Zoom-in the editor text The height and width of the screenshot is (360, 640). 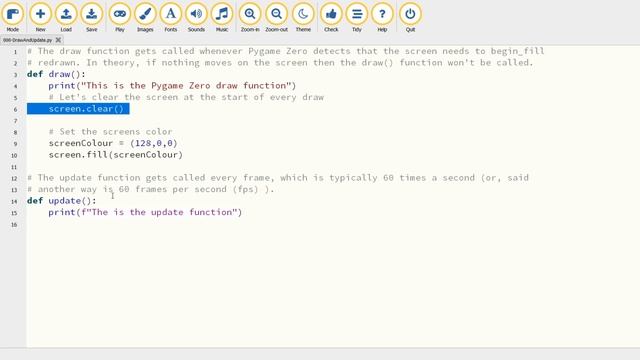[250, 17]
